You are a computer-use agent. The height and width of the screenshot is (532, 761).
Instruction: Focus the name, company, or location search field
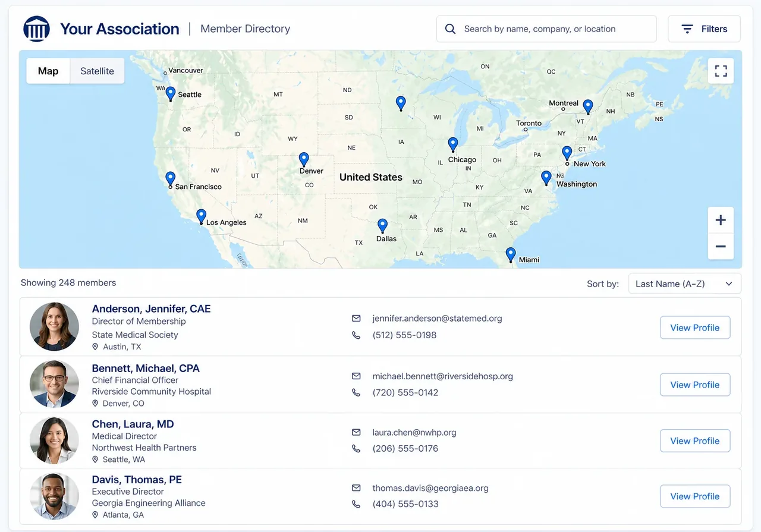(x=546, y=29)
